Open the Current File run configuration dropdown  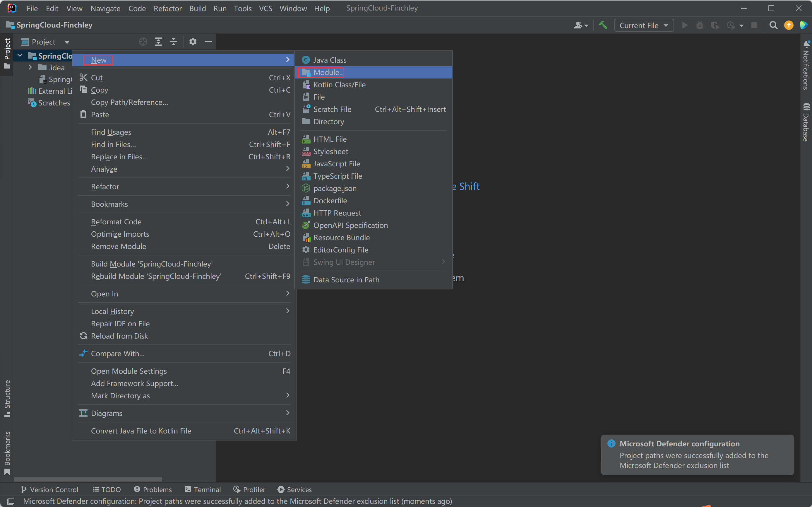point(644,25)
